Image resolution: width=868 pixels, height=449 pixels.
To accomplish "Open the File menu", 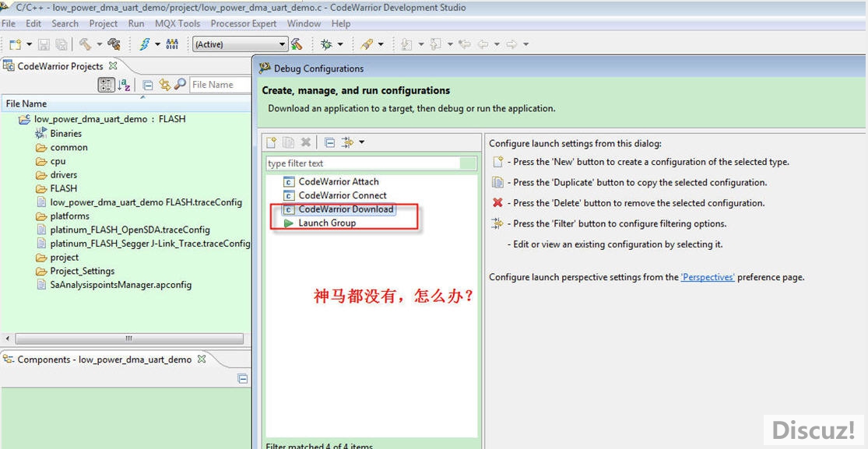I will [x=9, y=24].
